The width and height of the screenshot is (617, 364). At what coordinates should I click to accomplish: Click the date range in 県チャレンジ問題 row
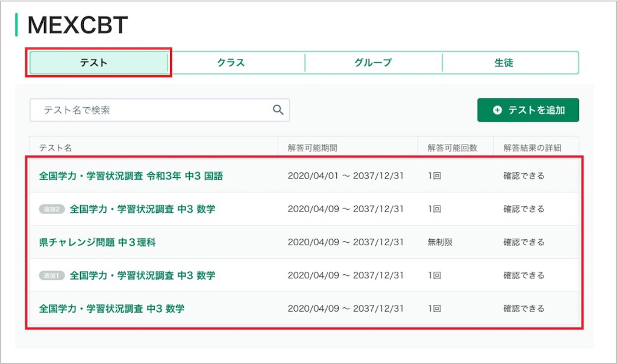tap(345, 242)
